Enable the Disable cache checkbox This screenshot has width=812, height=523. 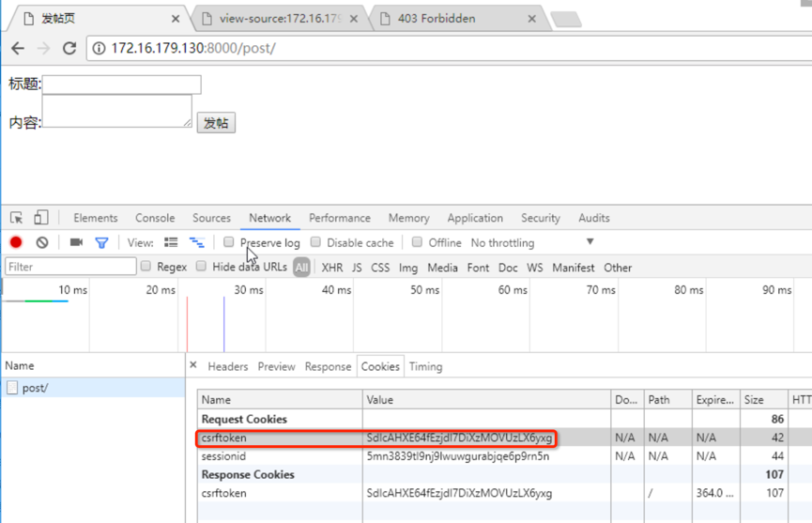pyautogui.click(x=316, y=242)
